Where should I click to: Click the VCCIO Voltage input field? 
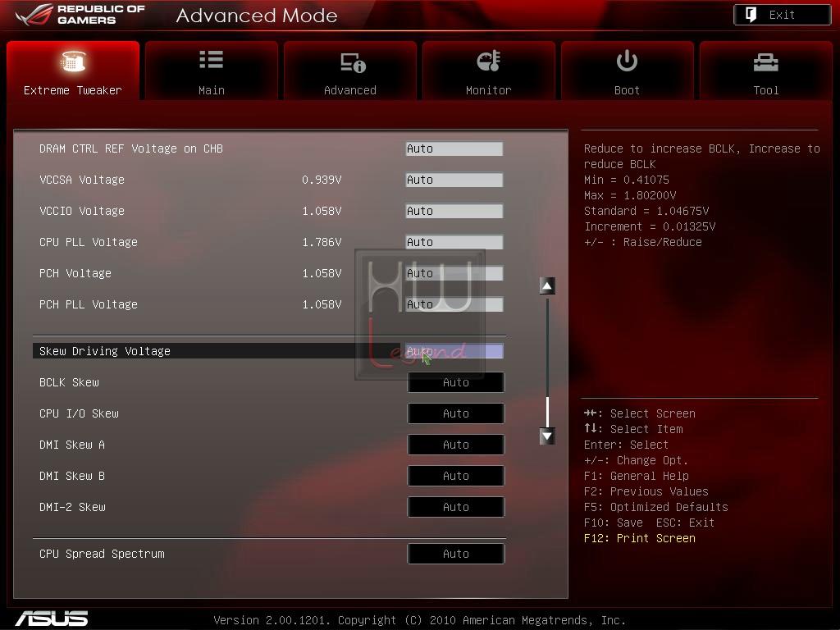pyautogui.click(x=454, y=211)
